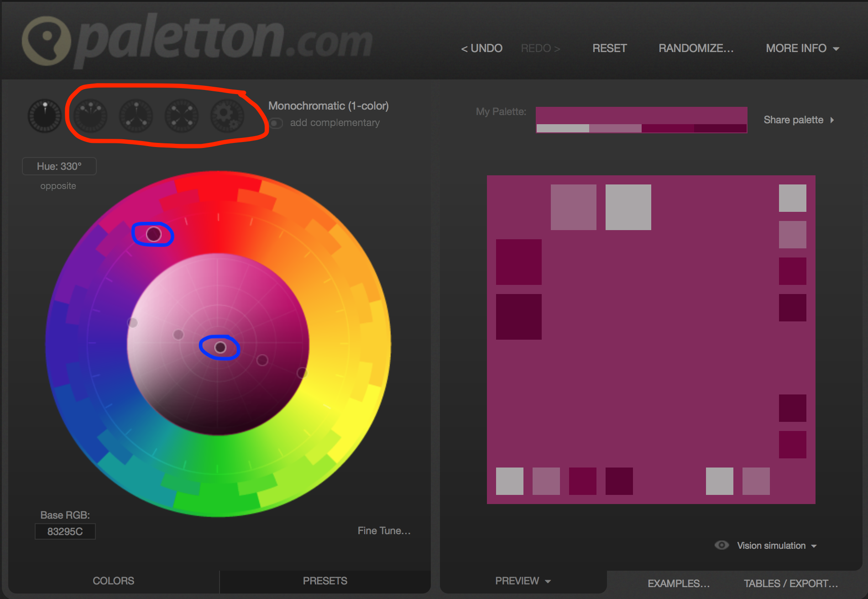
Task: Open the EXAMPLES tab
Action: pos(679,583)
